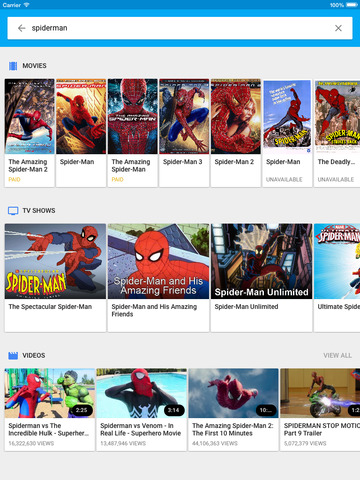Select The Spectacular Spider-Man title text

50,307
